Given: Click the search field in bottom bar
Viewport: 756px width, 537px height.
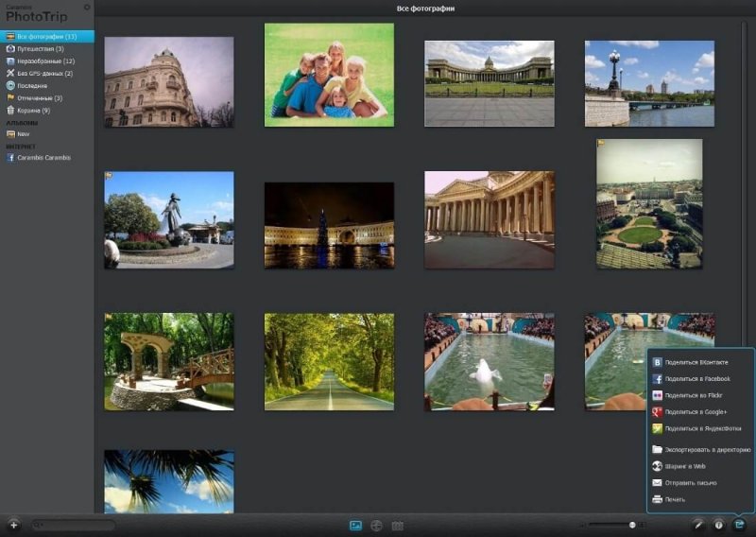Looking at the screenshot, I should coord(74,525).
